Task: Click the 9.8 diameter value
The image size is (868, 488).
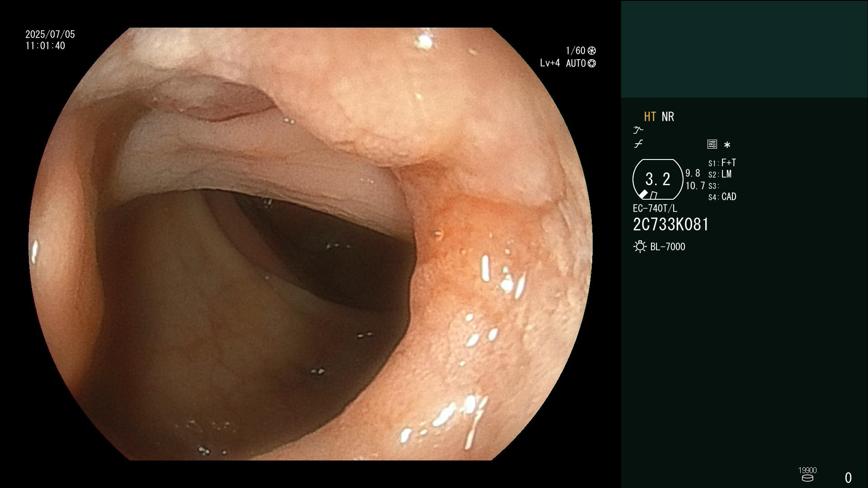Action: pyautogui.click(x=693, y=173)
